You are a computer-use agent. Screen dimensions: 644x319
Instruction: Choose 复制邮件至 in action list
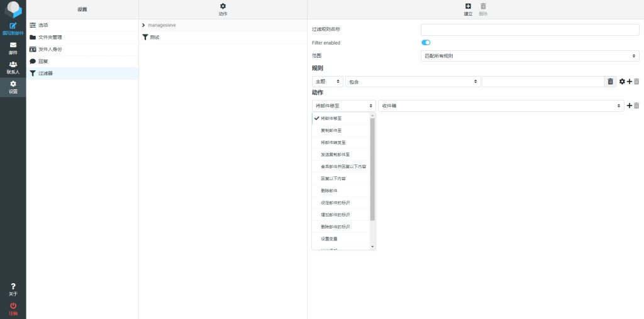coord(341,131)
